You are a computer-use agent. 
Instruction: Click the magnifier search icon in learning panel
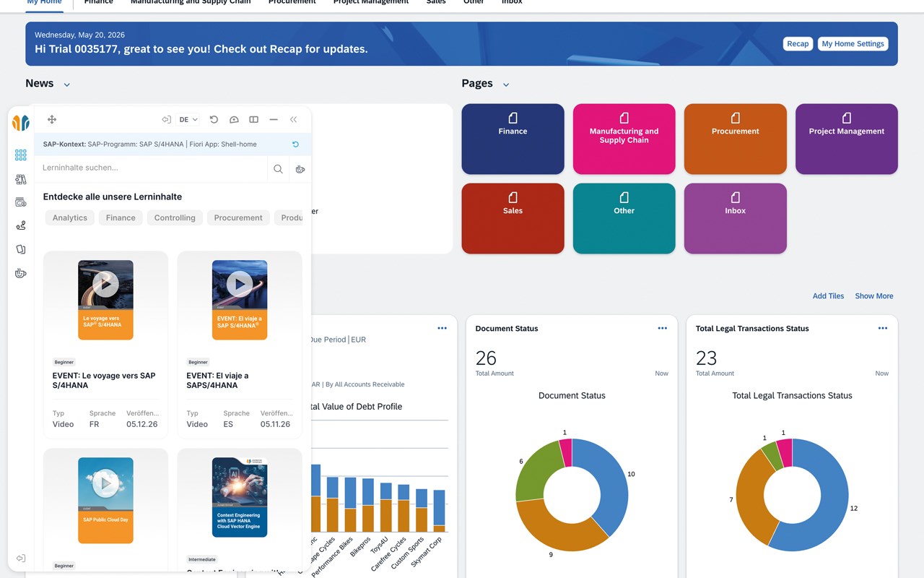(278, 169)
